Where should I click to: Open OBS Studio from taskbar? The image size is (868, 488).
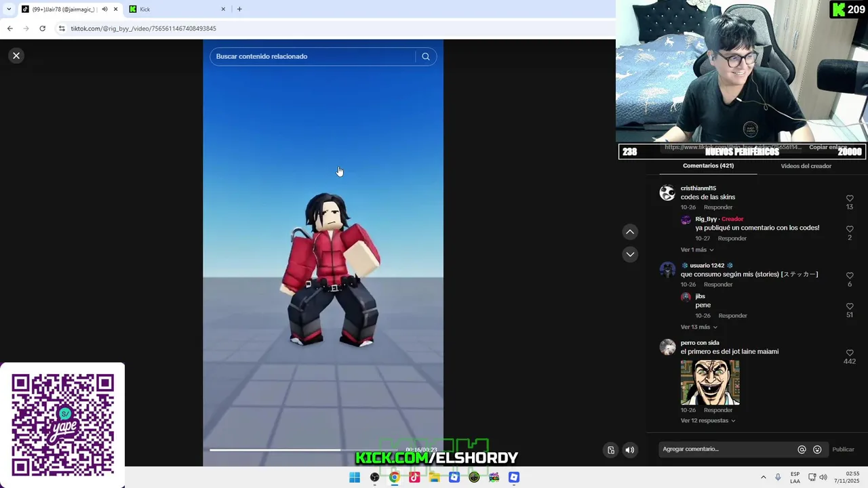point(374,477)
